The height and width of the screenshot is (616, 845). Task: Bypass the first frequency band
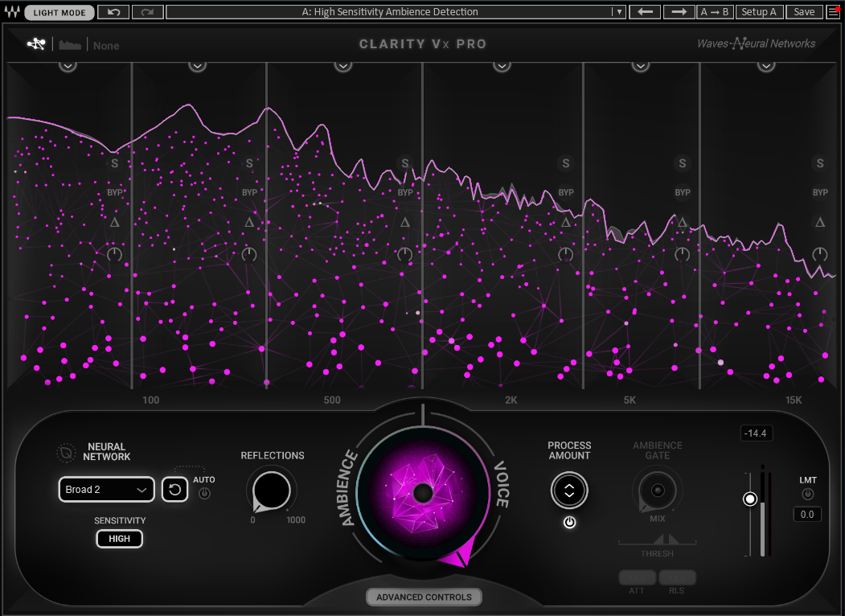114,192
